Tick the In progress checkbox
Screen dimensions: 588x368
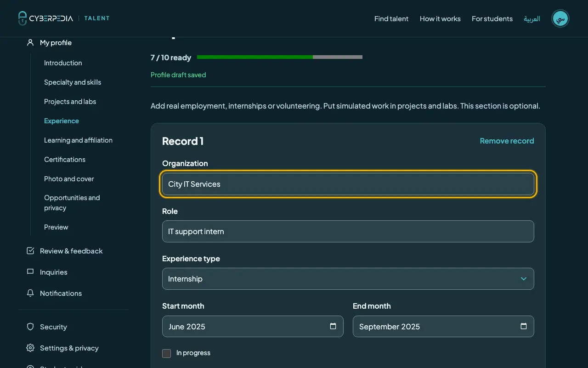pyautogui.click(x=166, y=353)
